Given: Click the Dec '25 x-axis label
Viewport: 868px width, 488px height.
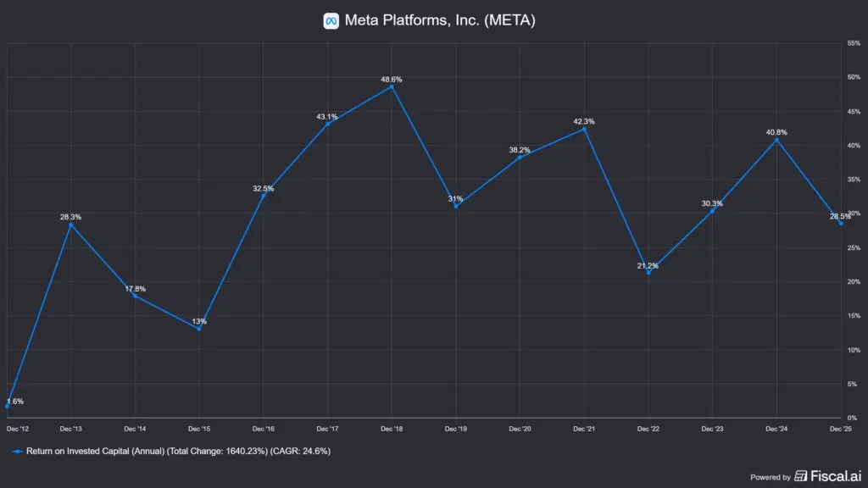Looking at the screenshot, I should point(841,429).
